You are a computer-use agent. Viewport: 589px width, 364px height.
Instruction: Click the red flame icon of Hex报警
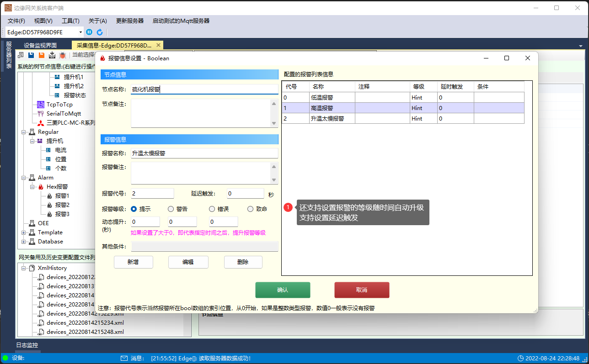click(x=41, y=187)
